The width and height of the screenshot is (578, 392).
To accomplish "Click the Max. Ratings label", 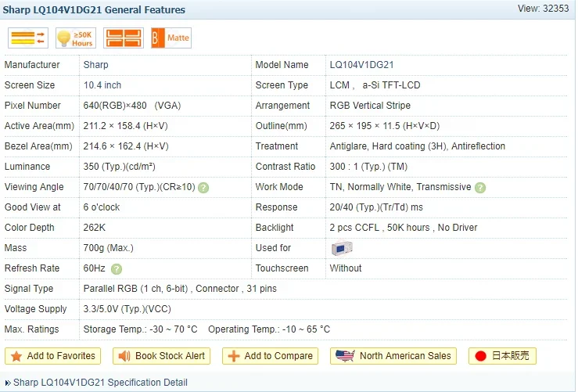I will coord(32,329).
